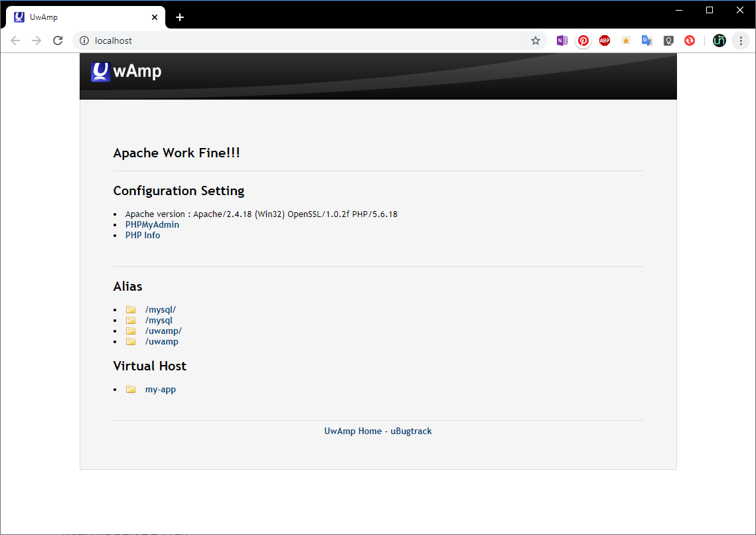
Task: Open the /uwamp alias without trailing slash
Action: tap(161, 341)
